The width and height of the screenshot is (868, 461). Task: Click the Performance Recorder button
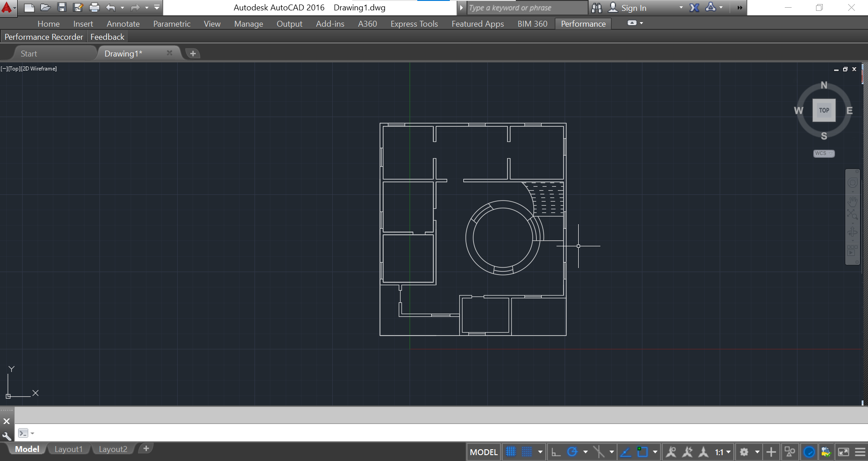[43, 37]
